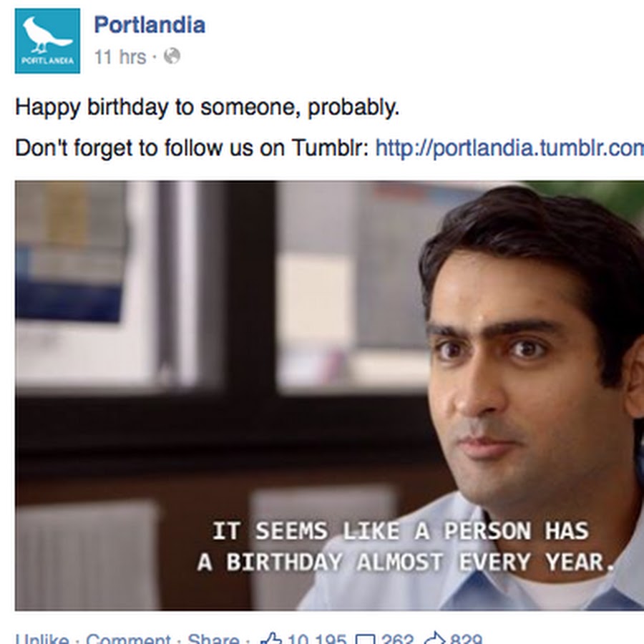Click the 11 hrs post timestamp
The height and width of the screenshot is (644, 644).
(x=119, y=57)
